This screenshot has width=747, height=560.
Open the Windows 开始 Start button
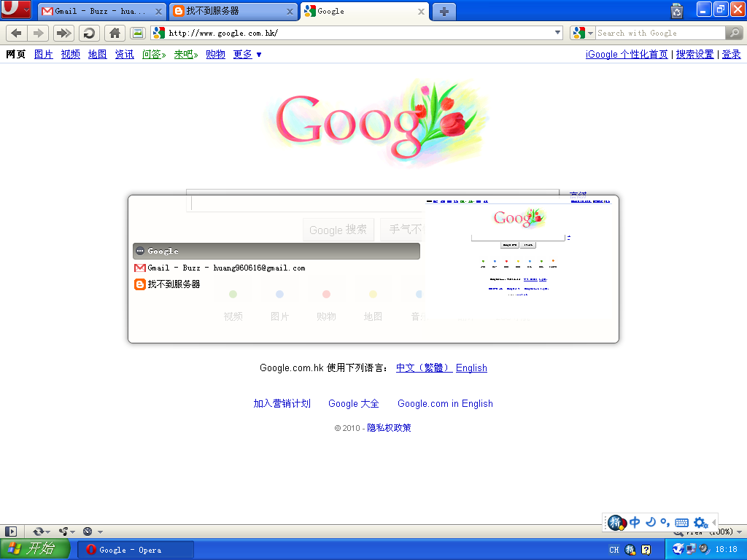click(x=34, y=549)
